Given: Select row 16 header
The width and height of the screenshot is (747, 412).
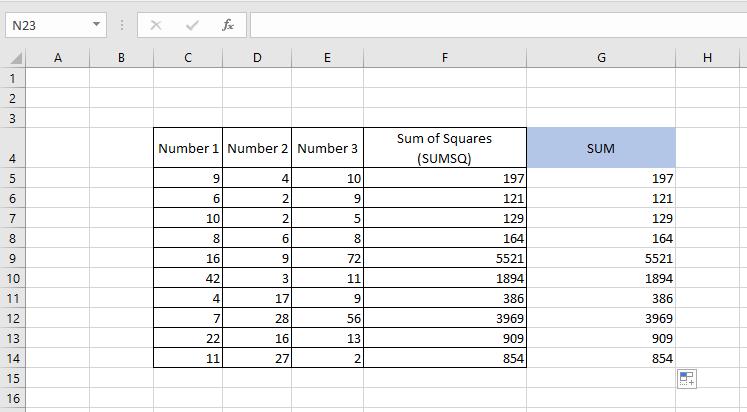Looking at the screenshot, I should click(x=12, y=398).
